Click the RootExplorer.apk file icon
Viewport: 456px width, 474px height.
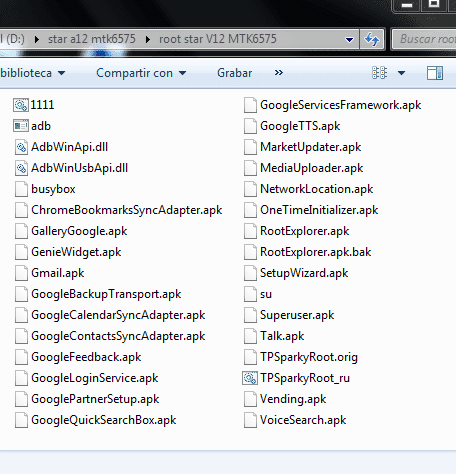(x=250, y=231)
